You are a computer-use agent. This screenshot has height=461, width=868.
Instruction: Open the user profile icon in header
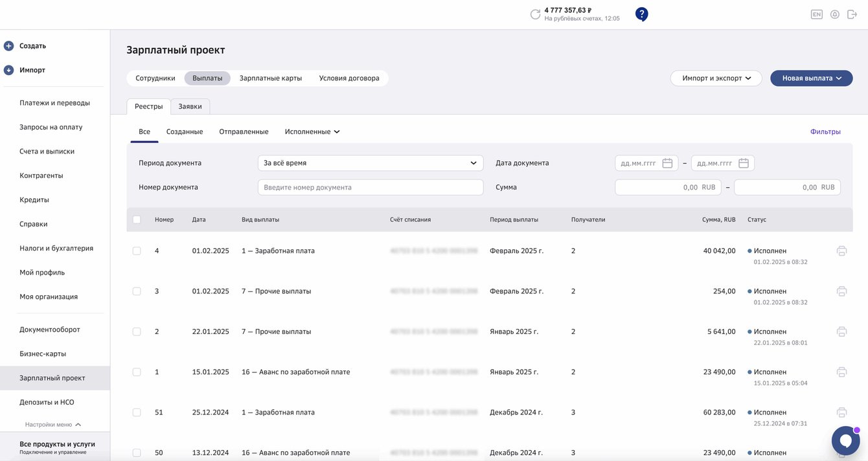pos(834,14)
